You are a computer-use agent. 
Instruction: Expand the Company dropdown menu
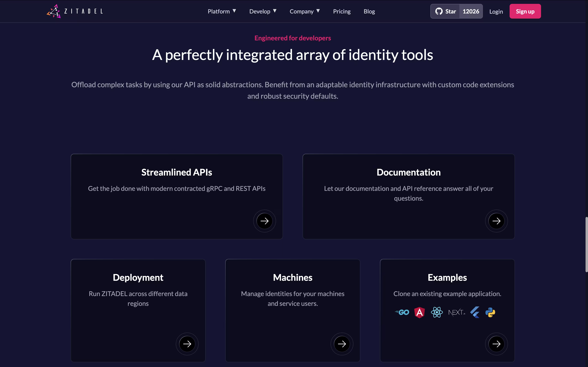tap(304, 11)
